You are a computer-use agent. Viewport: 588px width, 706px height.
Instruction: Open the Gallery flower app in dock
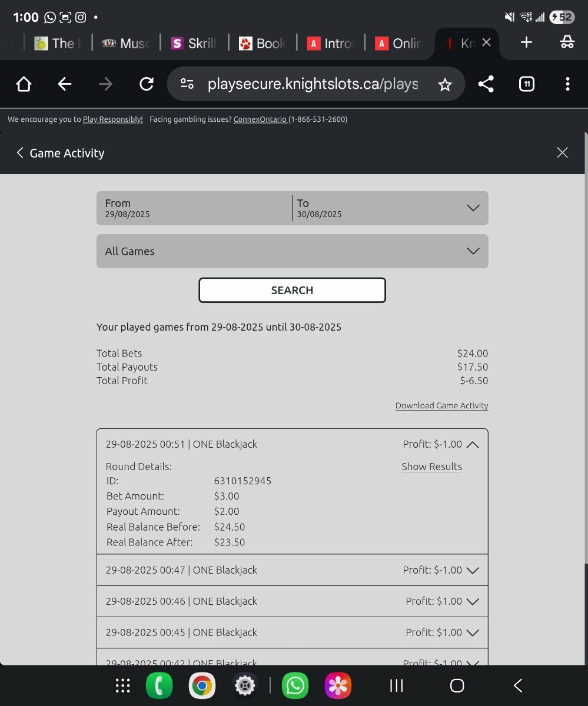(338, 685)
